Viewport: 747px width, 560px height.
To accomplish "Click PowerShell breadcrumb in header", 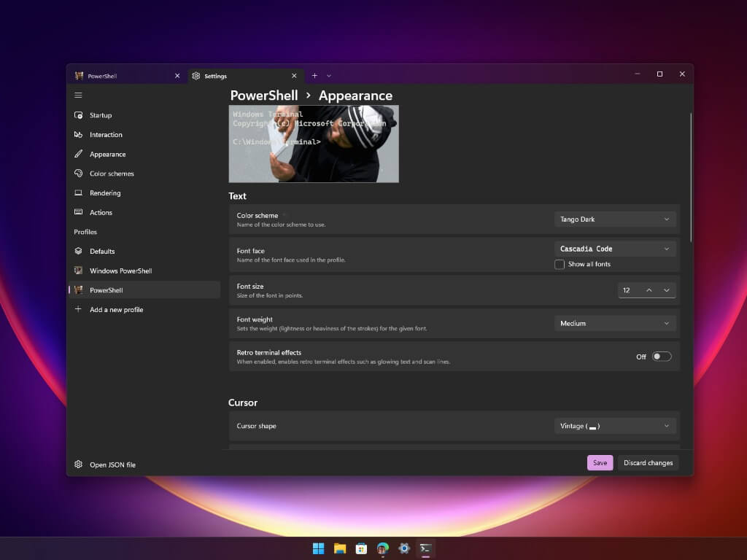I will [264, 96].
